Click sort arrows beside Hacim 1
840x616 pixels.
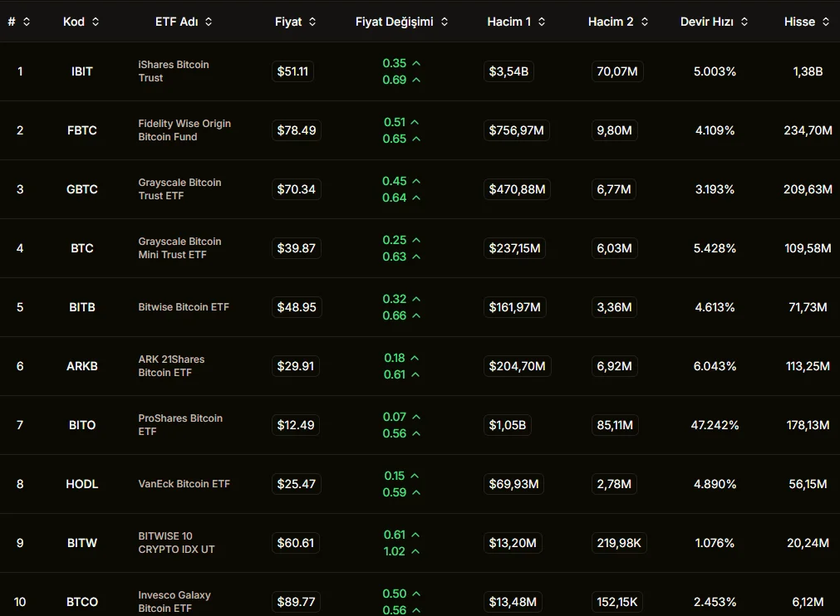click(x=542, y=22)
